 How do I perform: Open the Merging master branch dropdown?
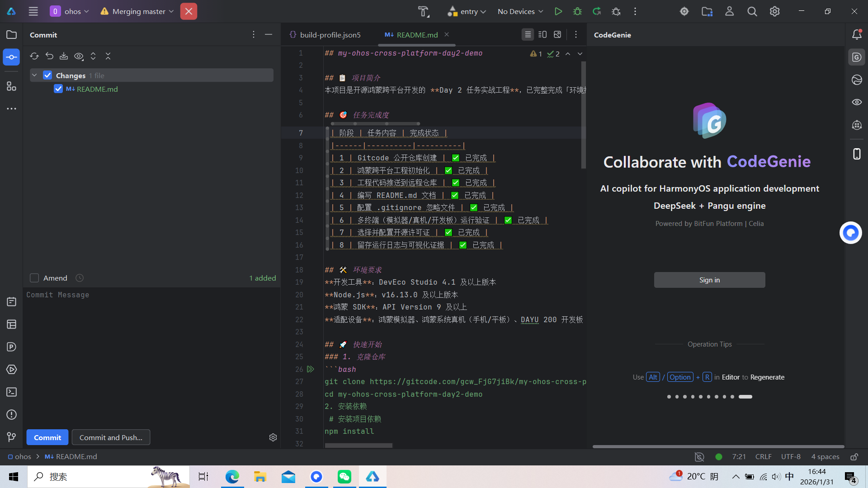click(138, 11)
